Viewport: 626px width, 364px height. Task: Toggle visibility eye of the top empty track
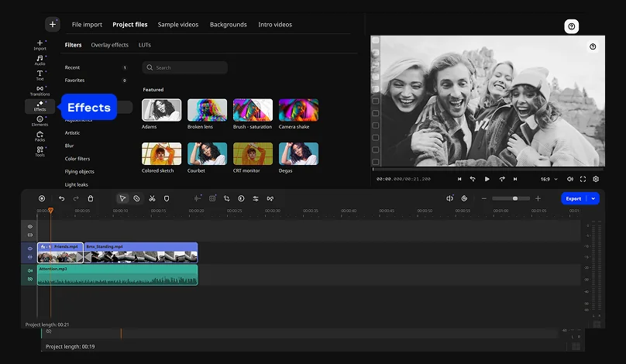click(x=30, y=227)
